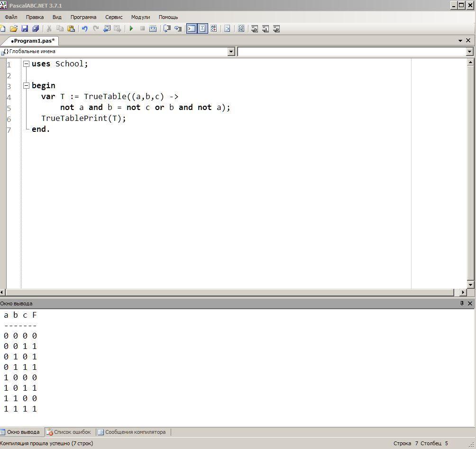The image size is (476, 449).
Task: Switch to the Окно вывода tab
Action: point(22,432)
